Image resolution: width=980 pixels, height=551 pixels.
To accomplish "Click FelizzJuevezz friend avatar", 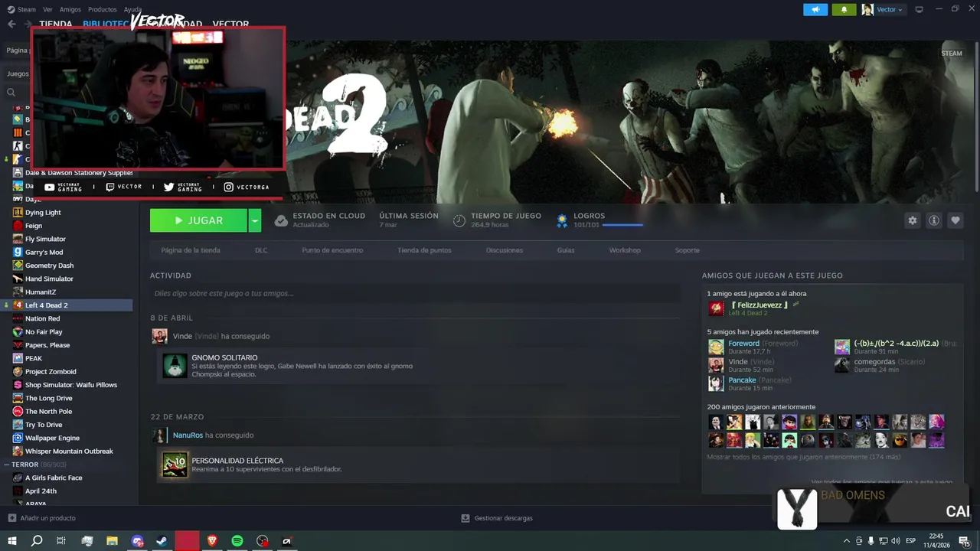I will 716,308.
